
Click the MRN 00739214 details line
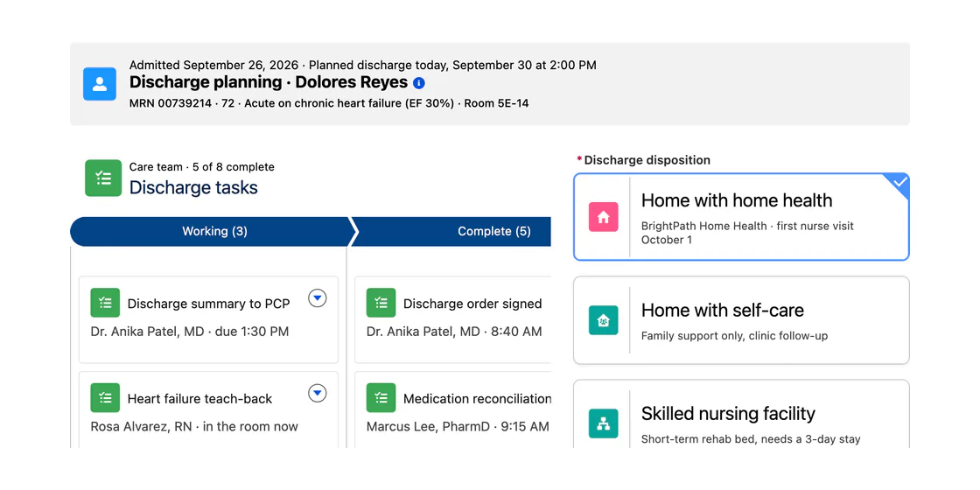[x=329, y=103]
